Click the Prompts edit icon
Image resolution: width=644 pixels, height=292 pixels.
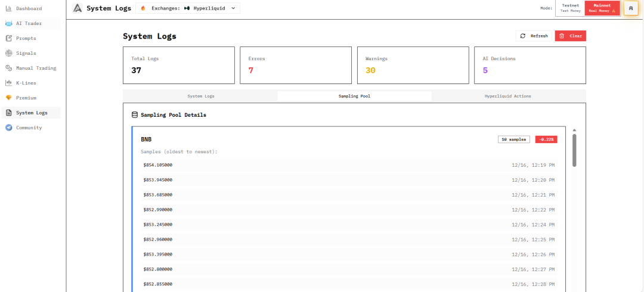click(8, 38)
